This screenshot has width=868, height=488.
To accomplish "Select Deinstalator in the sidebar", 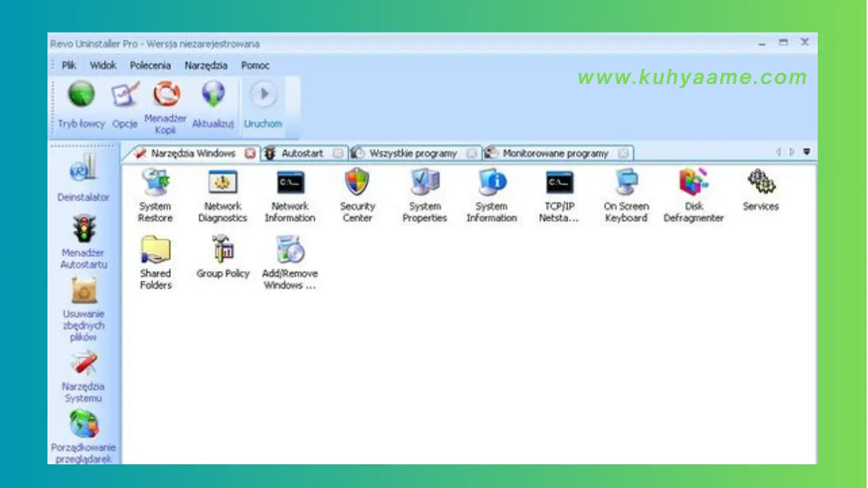I will (x=83, y=178).
